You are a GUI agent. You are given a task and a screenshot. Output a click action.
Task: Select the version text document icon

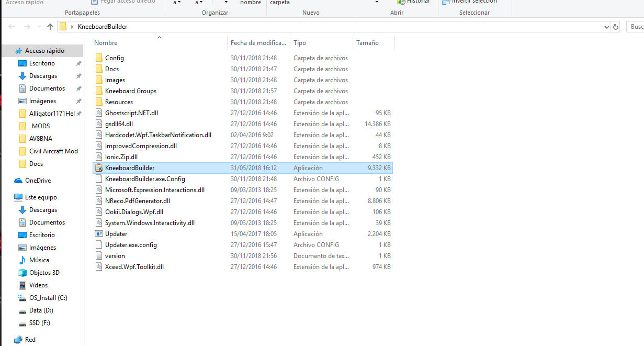pyautogui.click(x=99, y=256)
